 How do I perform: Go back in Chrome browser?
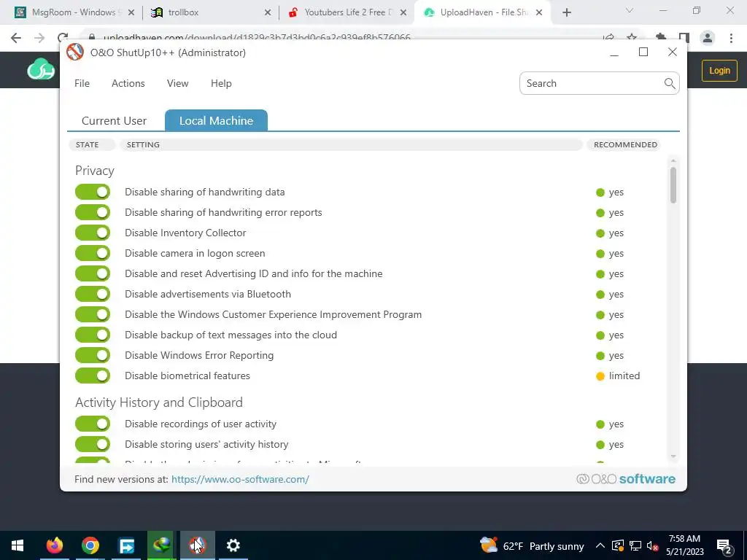pyautogui.click(x=16, y=38)
